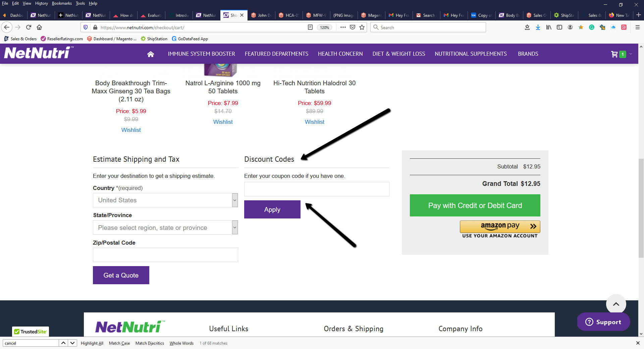The height and width of the screenshot is (349, 644).
Task: Click the coupon code input field
Action: [316, 189]
